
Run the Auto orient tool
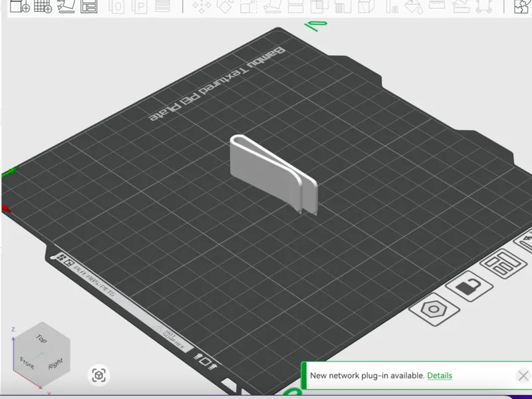[x=66, y=6]
